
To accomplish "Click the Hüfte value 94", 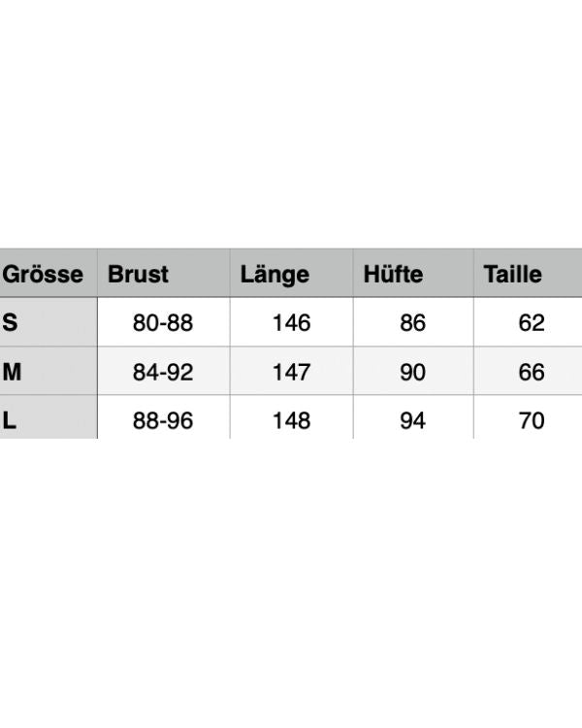I will tap(413, 420).
